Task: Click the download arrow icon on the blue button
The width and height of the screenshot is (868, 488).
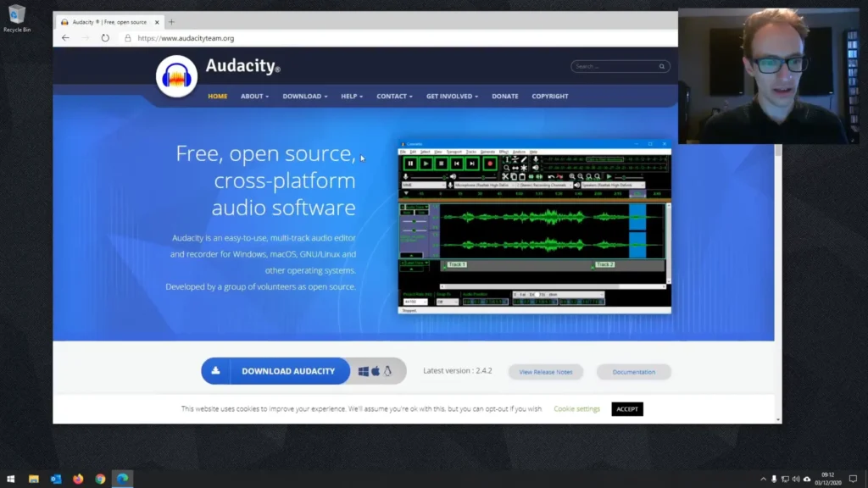Action: tap(216, 371)
